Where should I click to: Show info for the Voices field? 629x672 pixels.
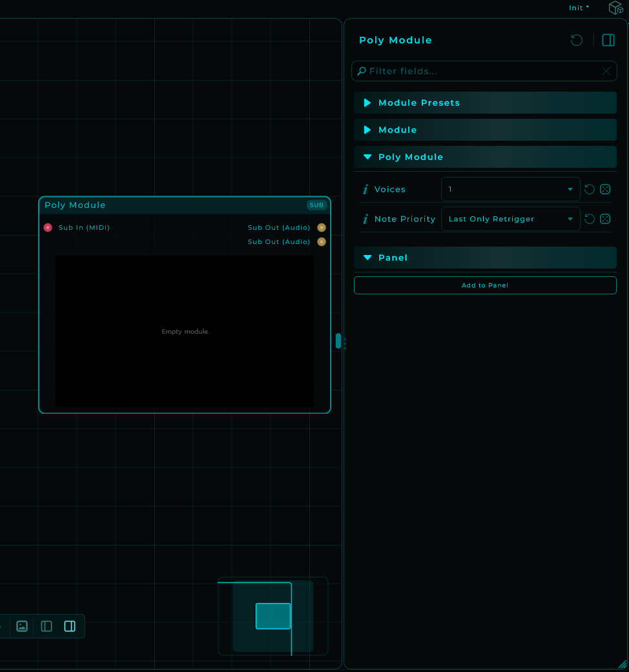point(366,189)
